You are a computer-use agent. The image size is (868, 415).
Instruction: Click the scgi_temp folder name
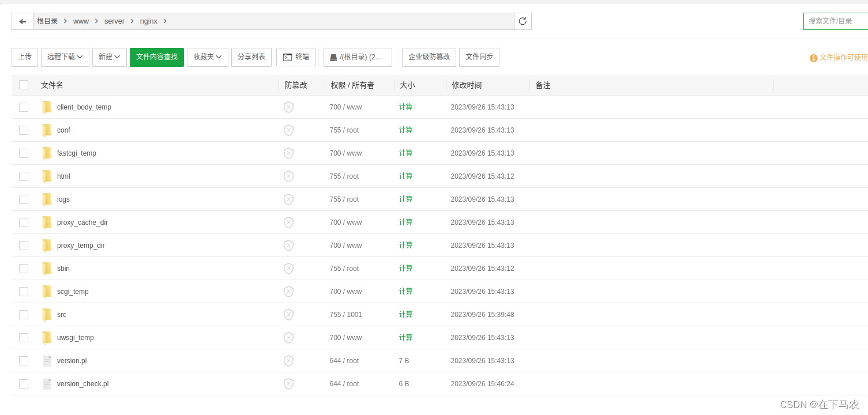tap(73, 292)
